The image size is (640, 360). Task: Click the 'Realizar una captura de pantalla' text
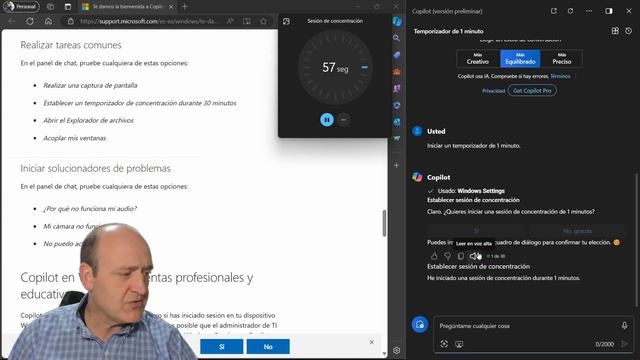click(90, 85)
